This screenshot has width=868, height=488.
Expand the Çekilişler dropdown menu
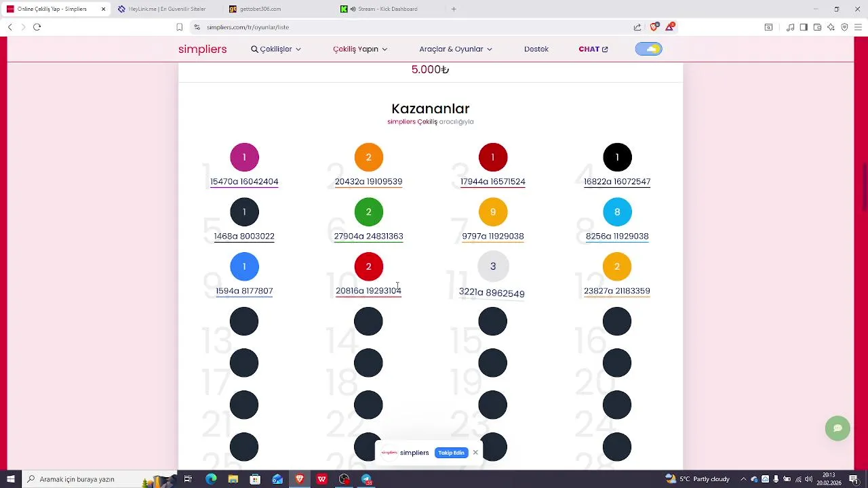(276, 49)
